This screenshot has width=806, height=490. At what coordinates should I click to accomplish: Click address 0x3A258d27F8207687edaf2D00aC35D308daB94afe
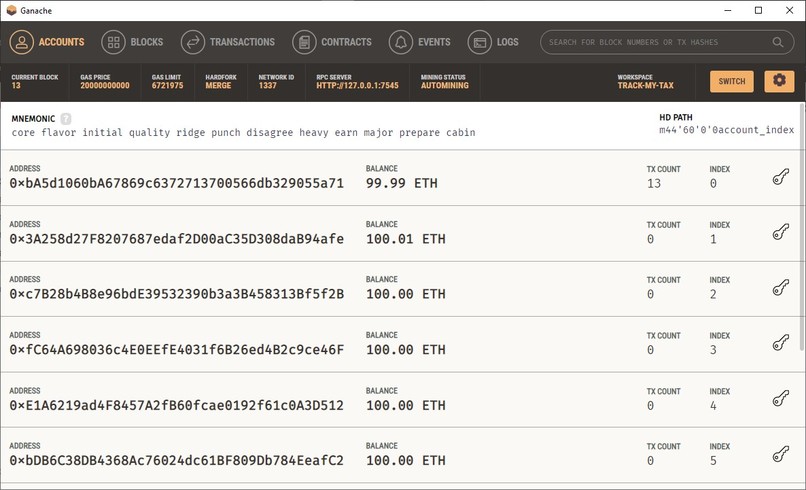coord(176,239)
